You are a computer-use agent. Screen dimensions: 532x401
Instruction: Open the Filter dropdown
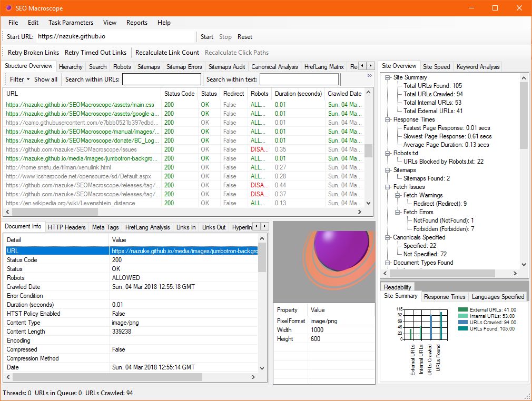pos(18,79)
